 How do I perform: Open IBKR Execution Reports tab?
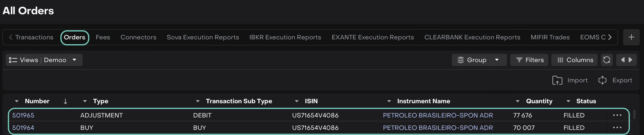[x=285, y=37]
